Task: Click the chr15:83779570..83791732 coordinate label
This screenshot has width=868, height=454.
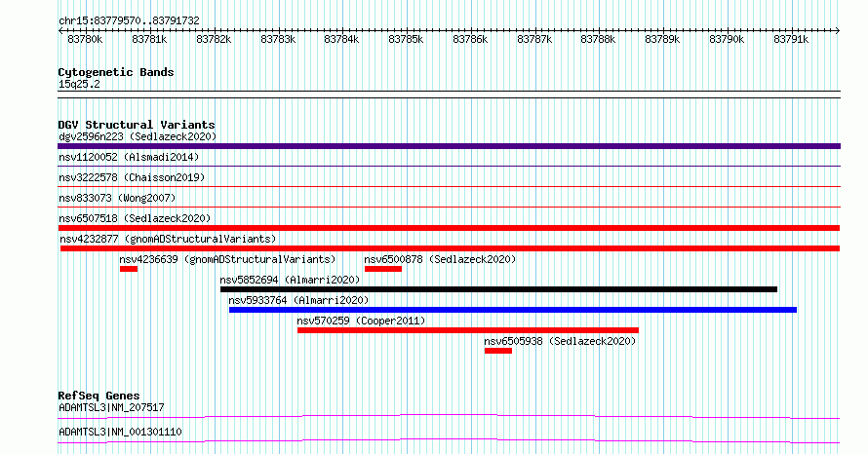Action: point(129,21)
